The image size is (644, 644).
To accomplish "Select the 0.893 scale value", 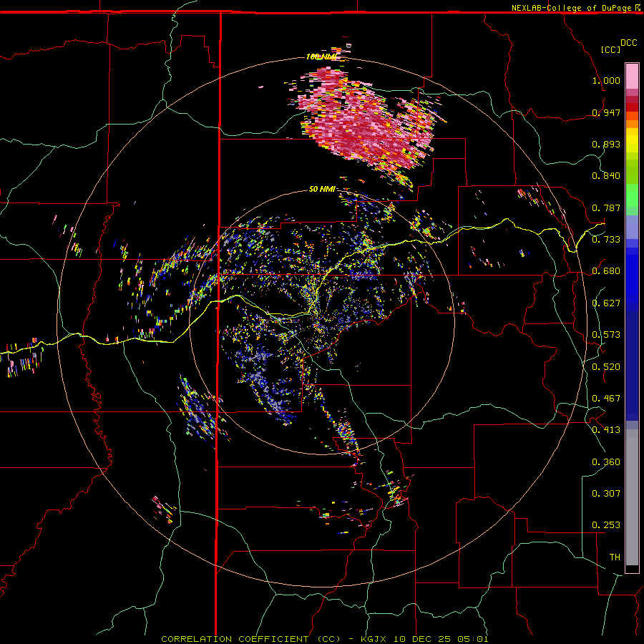I will click(606, 144).
